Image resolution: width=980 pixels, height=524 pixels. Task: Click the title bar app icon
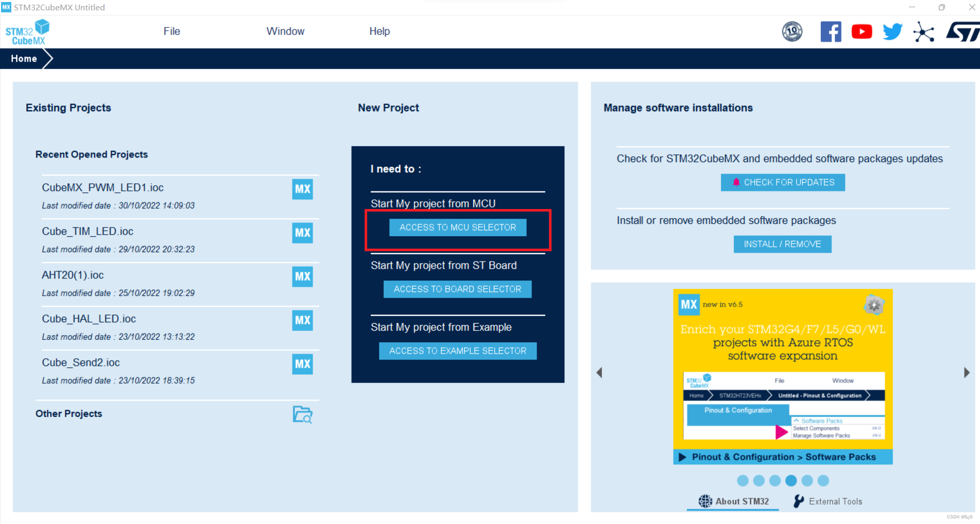[6, 7]
